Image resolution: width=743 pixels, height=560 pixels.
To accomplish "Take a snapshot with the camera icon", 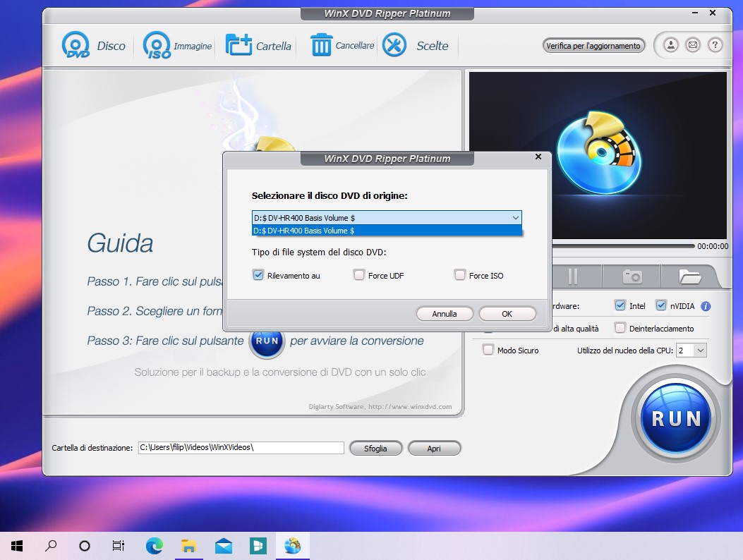I will 632,276.
